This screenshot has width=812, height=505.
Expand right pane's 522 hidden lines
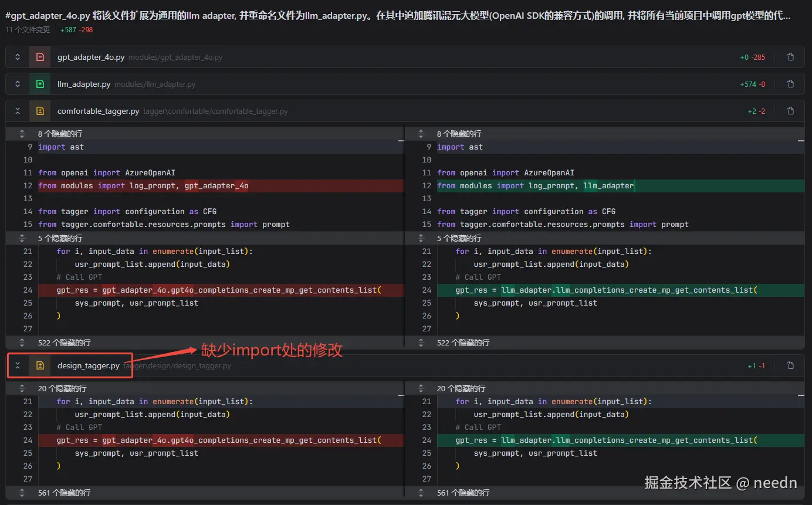421,343
